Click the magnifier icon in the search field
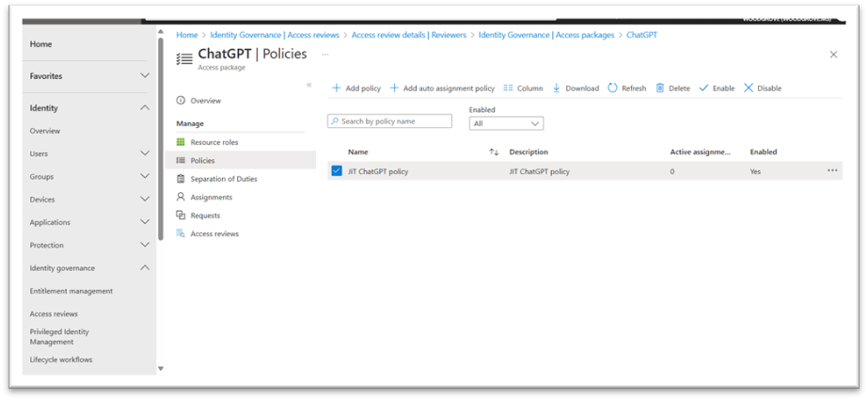The height and width of the screenshot is (400, 868). pyautogui.click(x=335, y=120)
